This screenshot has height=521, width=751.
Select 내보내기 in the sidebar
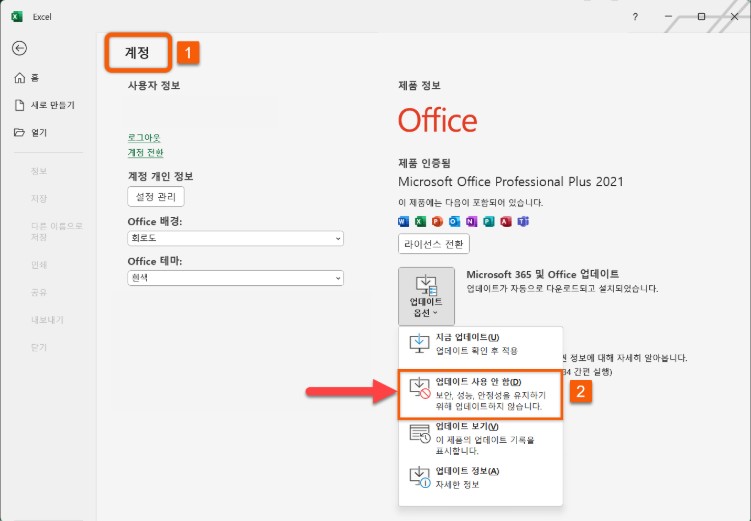[47, 319]
